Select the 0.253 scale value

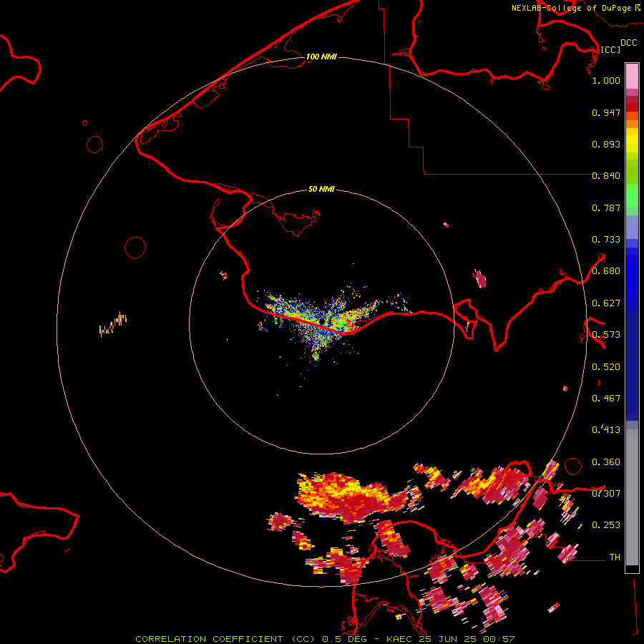[x=606, y=525]
